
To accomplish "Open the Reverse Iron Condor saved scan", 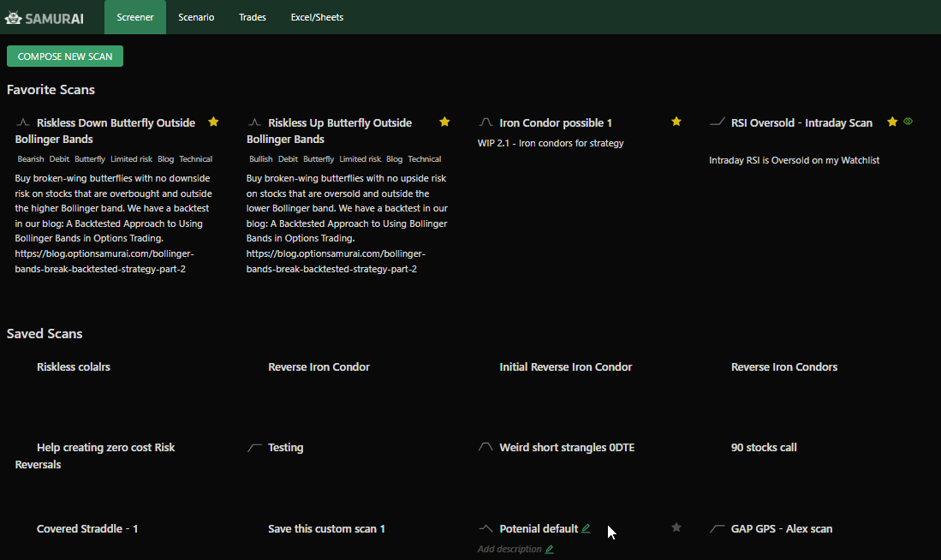I will (x=319, y=366).
